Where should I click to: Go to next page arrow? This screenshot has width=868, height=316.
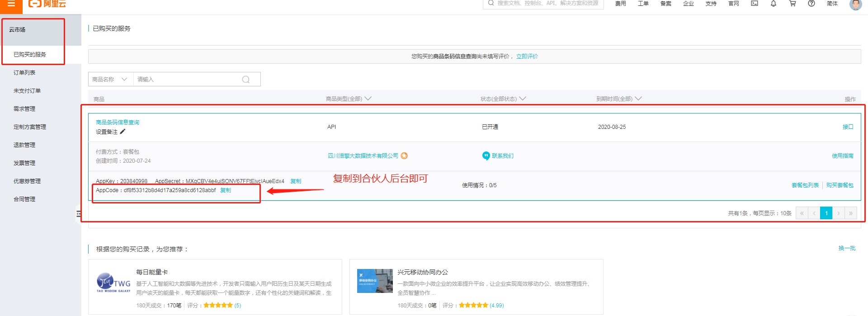839,213
